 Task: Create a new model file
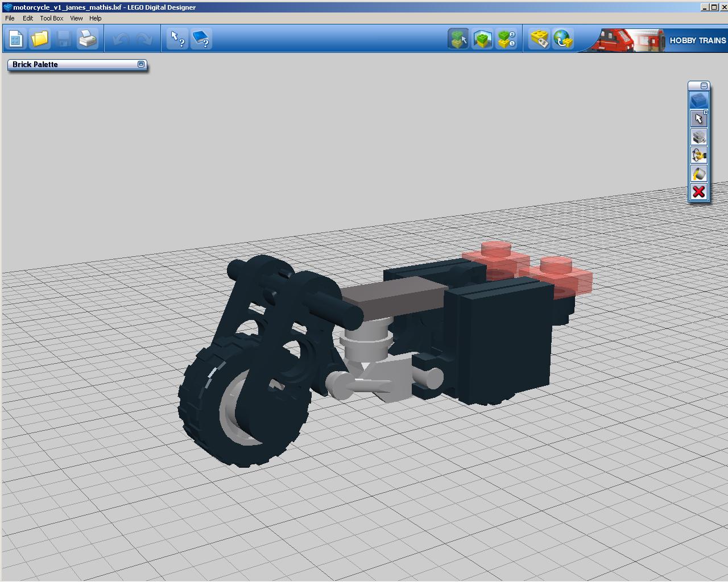[x=16, y=39]
